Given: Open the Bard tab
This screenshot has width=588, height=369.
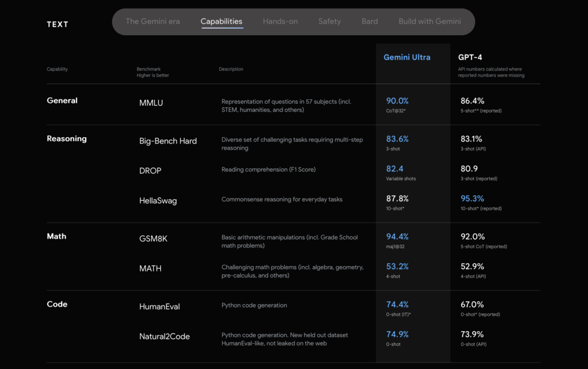Looking at the screenshot, I should pos(370,21).
